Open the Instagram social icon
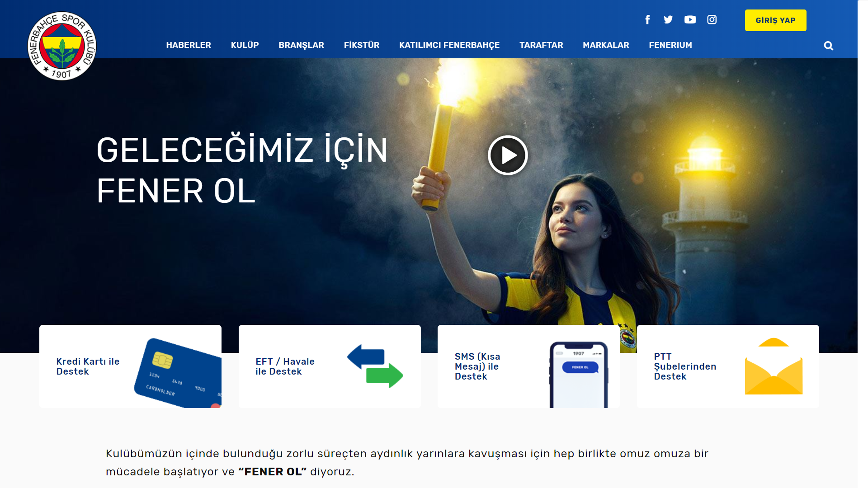The image size is (868, 488). click(712, 19)
